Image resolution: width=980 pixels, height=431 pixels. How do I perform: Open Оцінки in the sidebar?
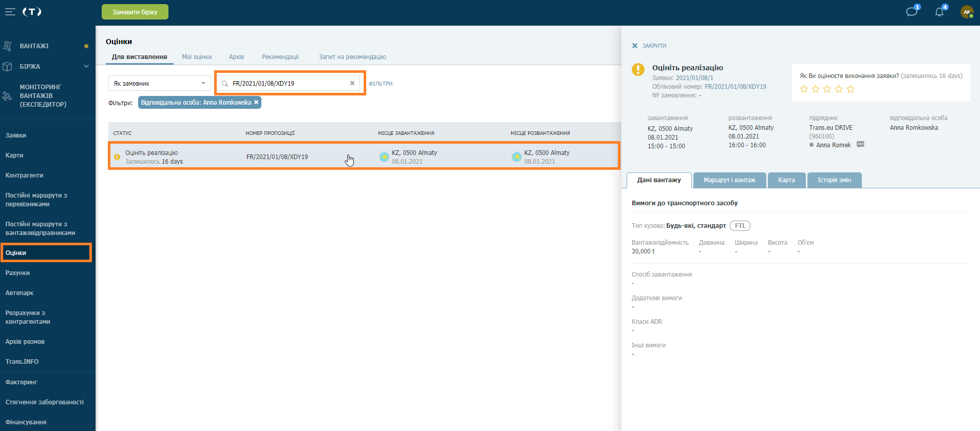point(16,253)
